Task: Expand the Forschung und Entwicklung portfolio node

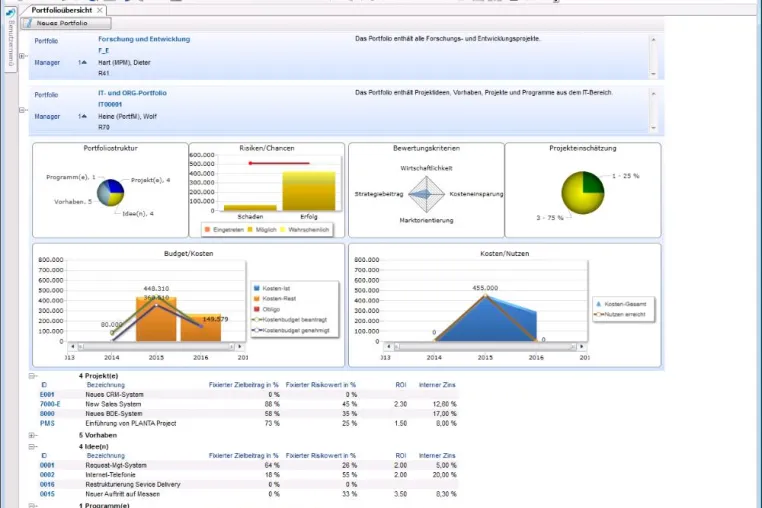Action: tap(21, 56)
